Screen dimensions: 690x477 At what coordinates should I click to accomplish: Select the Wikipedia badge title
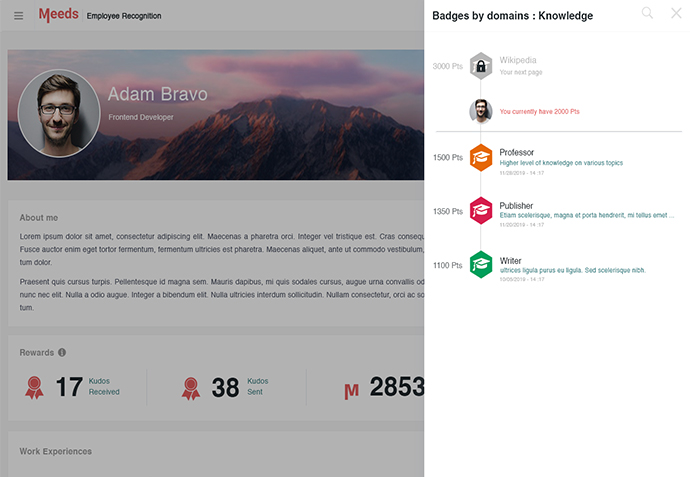tap(518, 60)
